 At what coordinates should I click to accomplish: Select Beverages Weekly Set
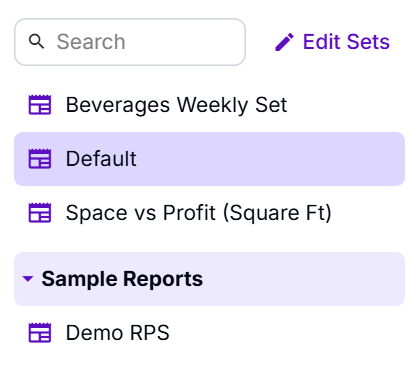(x=209, y=105)
